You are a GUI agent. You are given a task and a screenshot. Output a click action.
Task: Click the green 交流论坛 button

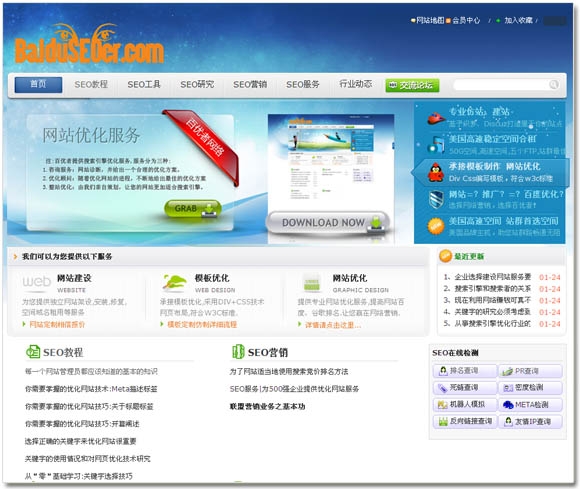tap(412, 85)
